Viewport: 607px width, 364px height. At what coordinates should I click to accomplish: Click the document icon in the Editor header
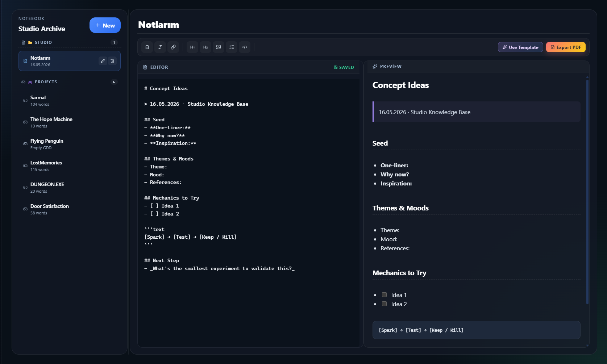145,67
